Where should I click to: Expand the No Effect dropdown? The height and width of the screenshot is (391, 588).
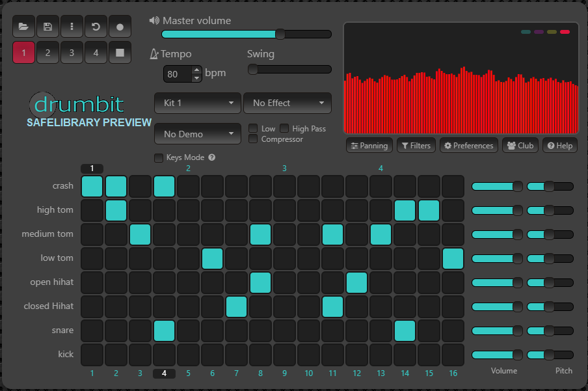tap(287, 103)
